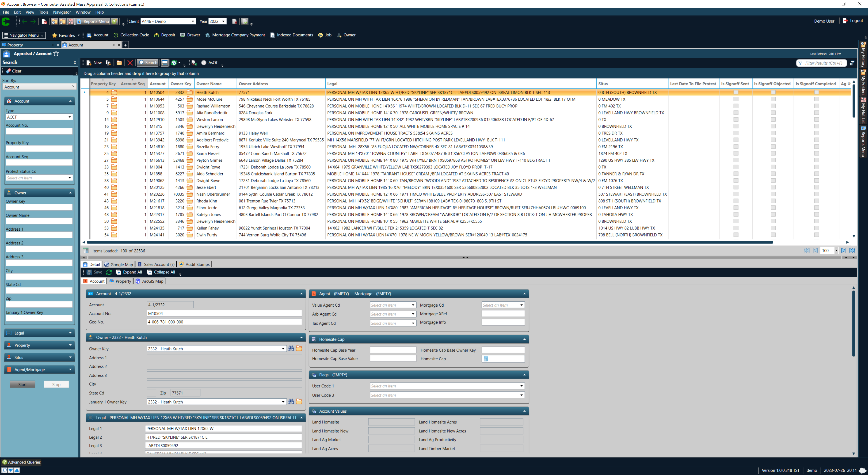Image resolution: width=868 pixels, height=475 pixels.
Task: Toggle Is Signoff Objected for Rozella Ferry row
Action: [773, 147]
